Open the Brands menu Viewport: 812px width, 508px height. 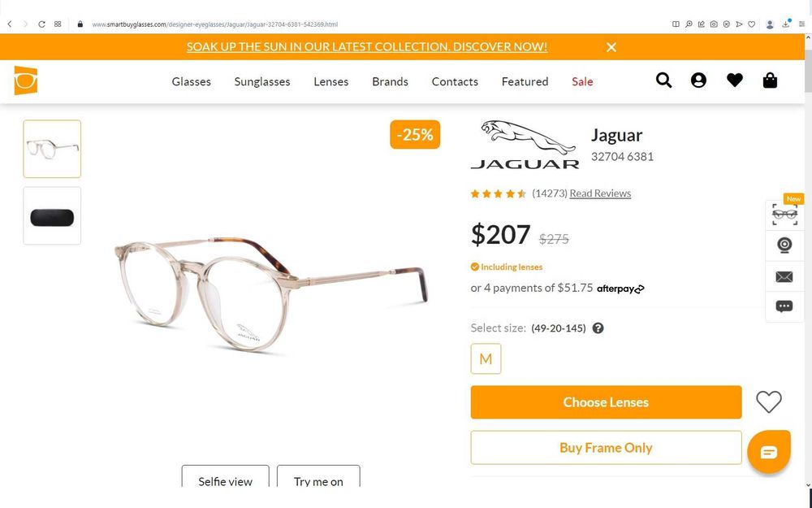pyautogui.click(x=390, y=81)
